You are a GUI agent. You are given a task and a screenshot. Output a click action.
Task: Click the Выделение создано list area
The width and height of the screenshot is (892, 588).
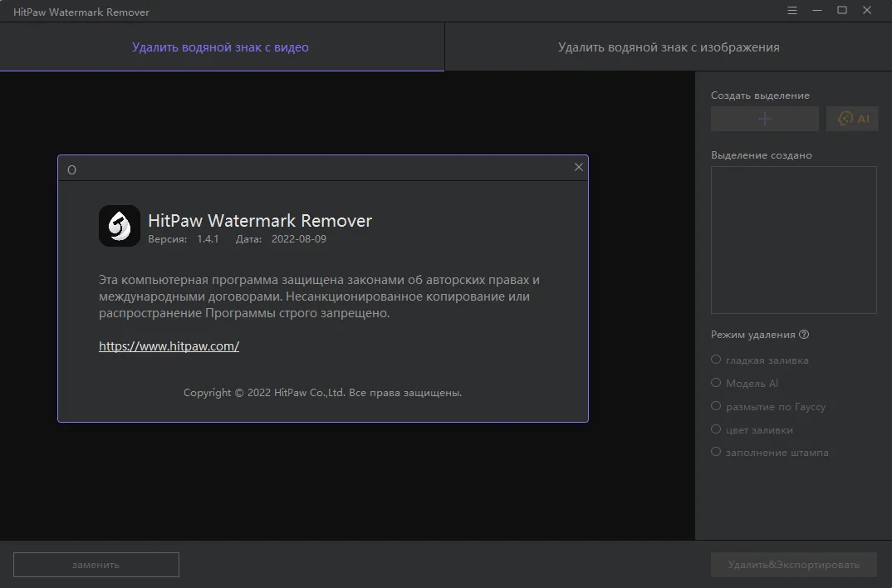[794, 240]
